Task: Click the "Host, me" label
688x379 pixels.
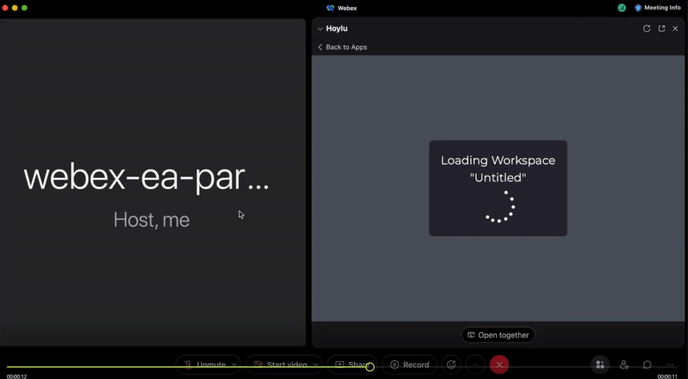Action: pos(151,219)
